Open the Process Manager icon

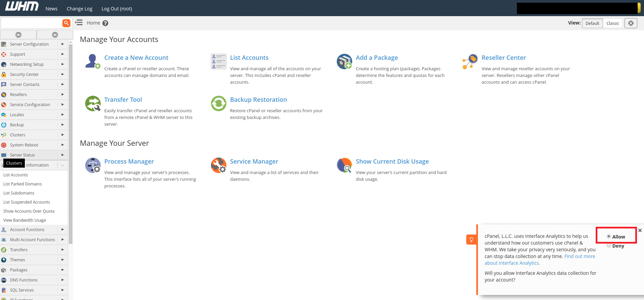pyautogui.click(x=93, y=165)
